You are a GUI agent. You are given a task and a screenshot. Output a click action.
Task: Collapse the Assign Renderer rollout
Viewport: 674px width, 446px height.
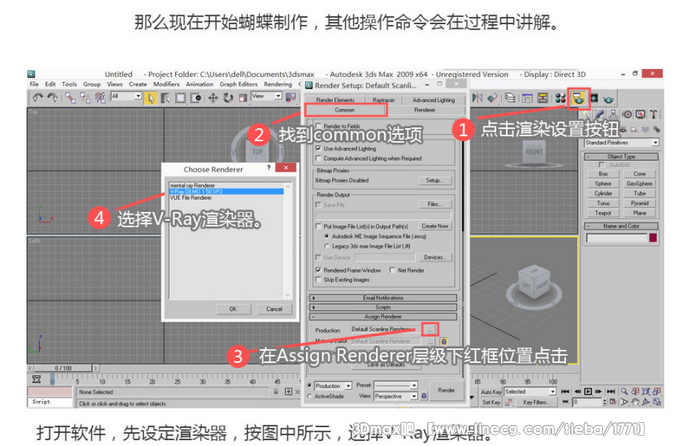[383, 317]
